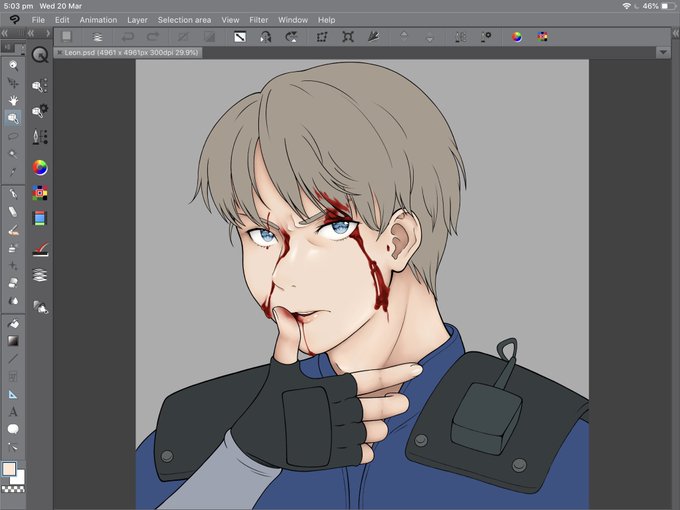Click Undo in the command bar

click(x=128, y=37)
